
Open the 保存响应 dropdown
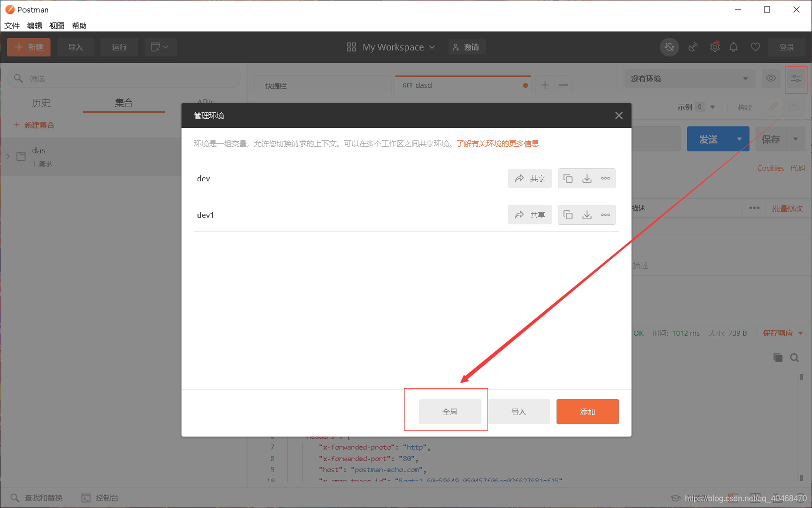782,333
